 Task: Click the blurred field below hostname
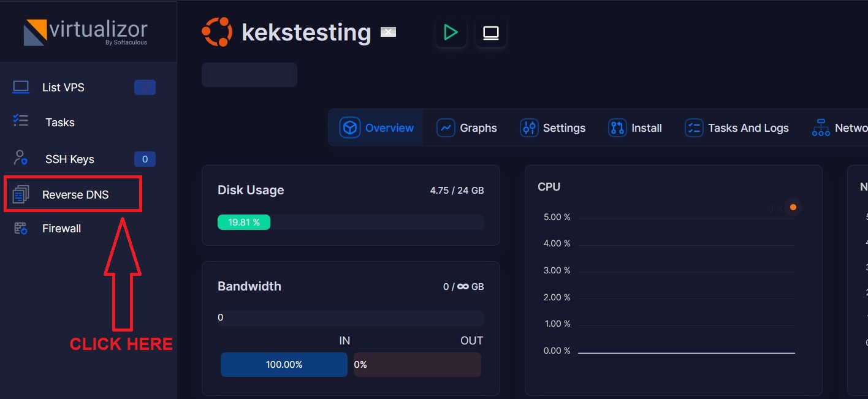click(249, 75)
